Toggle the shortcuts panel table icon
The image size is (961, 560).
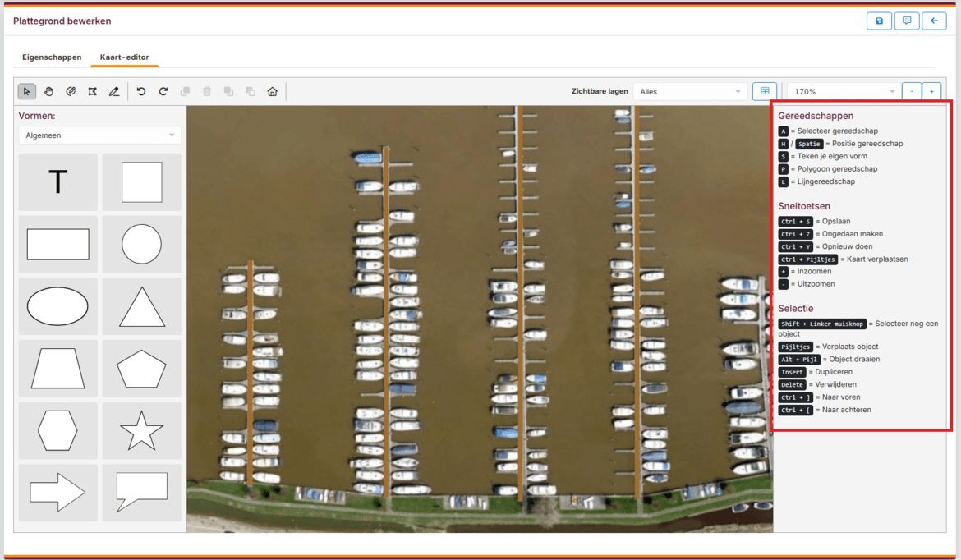tap(764, 91)
